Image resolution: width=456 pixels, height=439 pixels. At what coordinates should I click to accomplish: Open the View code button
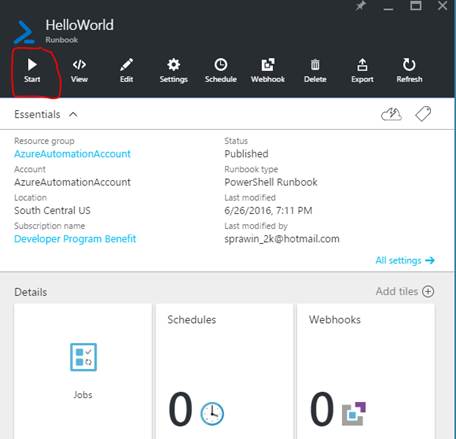79,71
